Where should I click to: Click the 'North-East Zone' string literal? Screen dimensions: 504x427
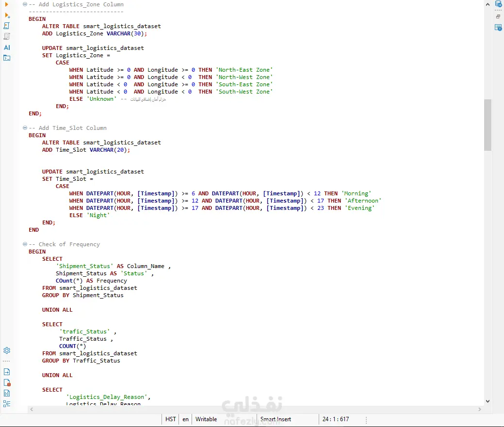[x=244, y=70]
